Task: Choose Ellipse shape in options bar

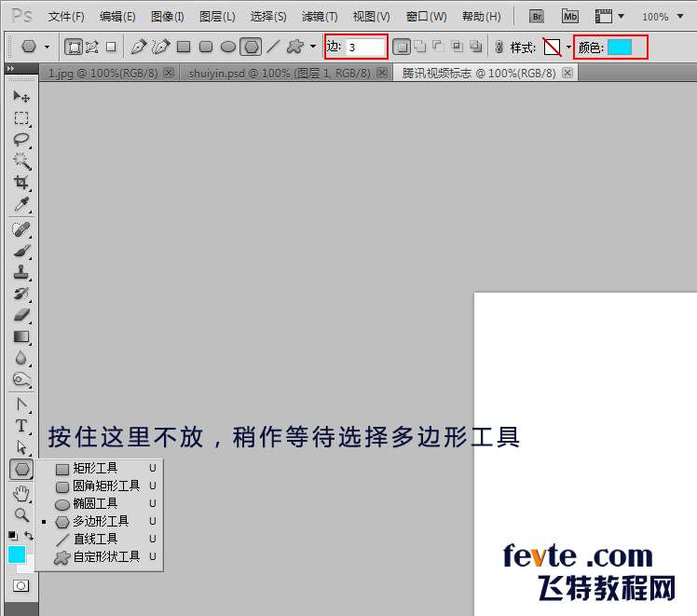Action: (228, 47)
